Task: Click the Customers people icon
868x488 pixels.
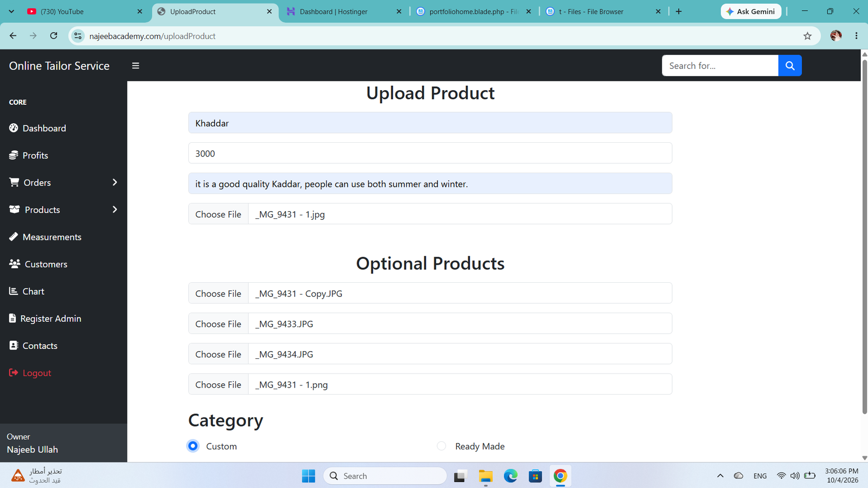Action: click(x=15, y=264)
